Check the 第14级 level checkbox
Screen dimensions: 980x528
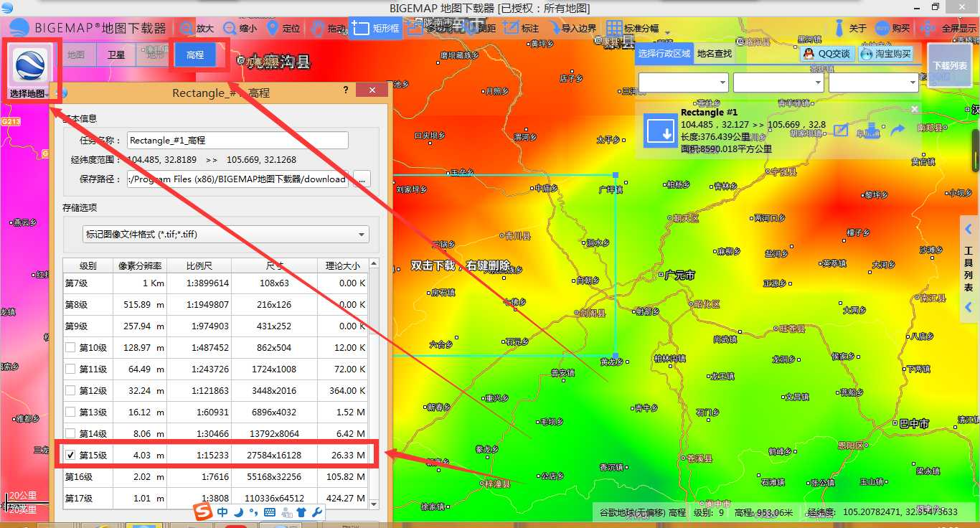pos(70,434)
